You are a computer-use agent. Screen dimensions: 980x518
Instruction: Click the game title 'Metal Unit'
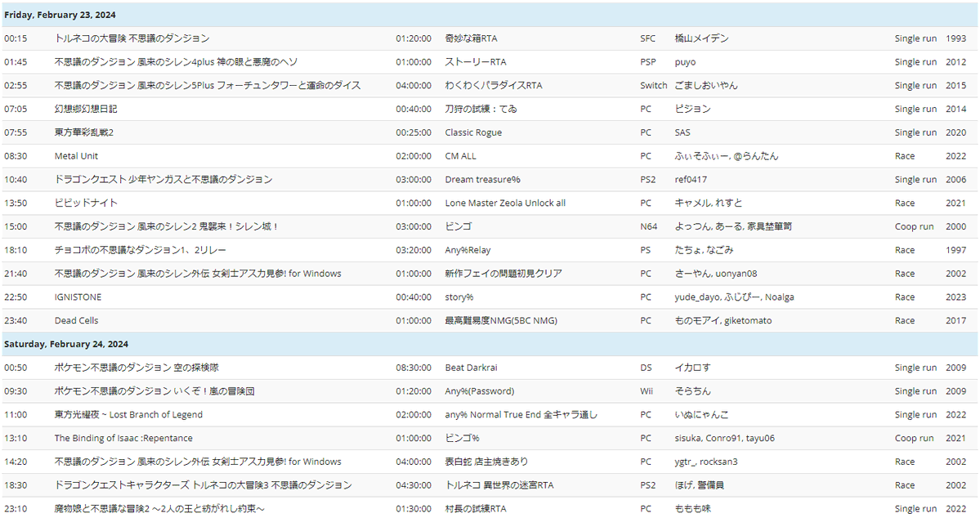pos(76,156)
